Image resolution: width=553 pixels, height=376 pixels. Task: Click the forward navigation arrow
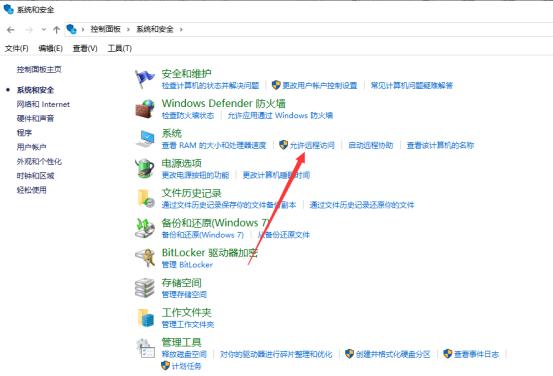(x=29, y=30)
